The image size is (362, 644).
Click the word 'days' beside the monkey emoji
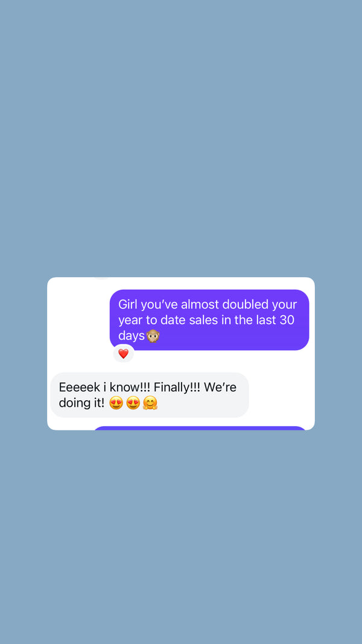point(132,336)
